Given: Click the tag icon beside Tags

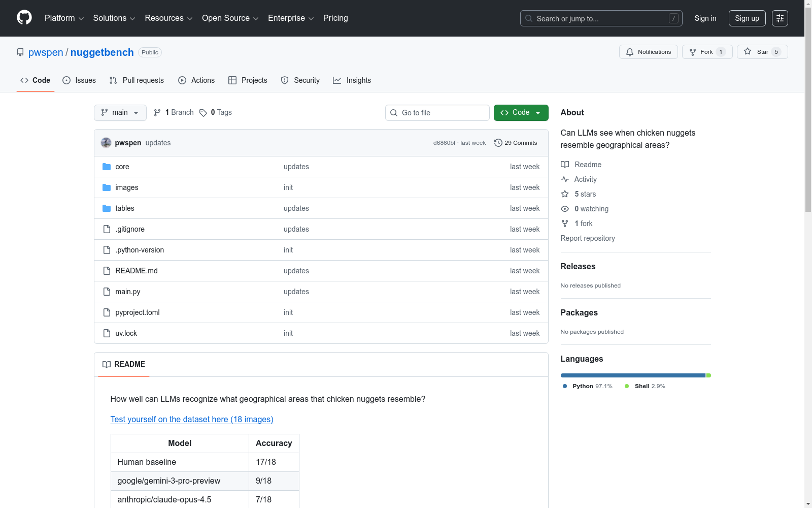Looking at the screenshot, I should tap(203, 113).
